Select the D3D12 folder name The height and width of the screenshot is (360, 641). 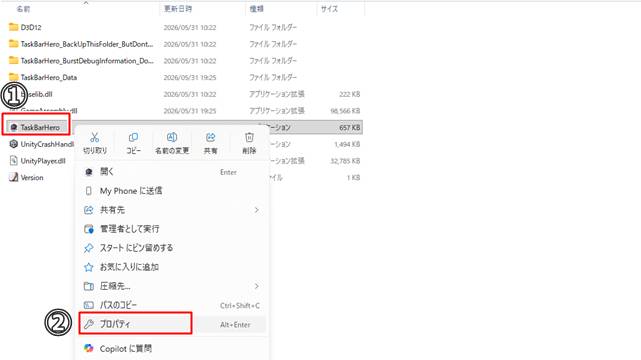pyautogui.click(x=31, y=27)
